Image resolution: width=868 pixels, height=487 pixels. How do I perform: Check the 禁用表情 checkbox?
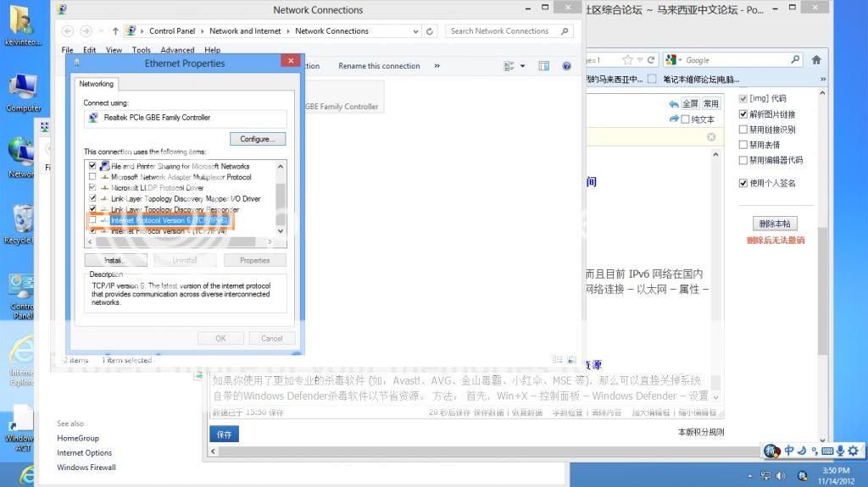point(743,145)
